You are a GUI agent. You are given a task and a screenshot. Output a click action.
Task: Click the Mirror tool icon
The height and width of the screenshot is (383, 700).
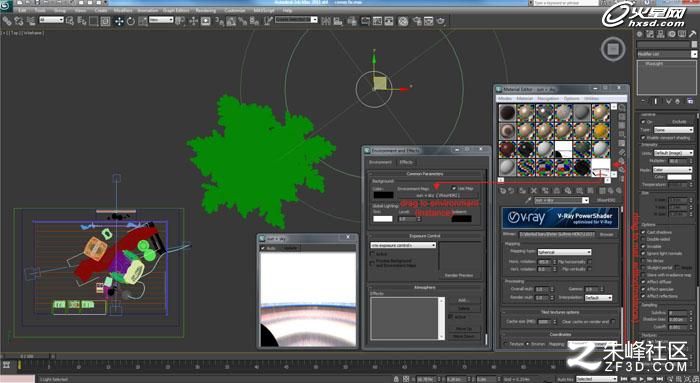(x=326, y=21)
